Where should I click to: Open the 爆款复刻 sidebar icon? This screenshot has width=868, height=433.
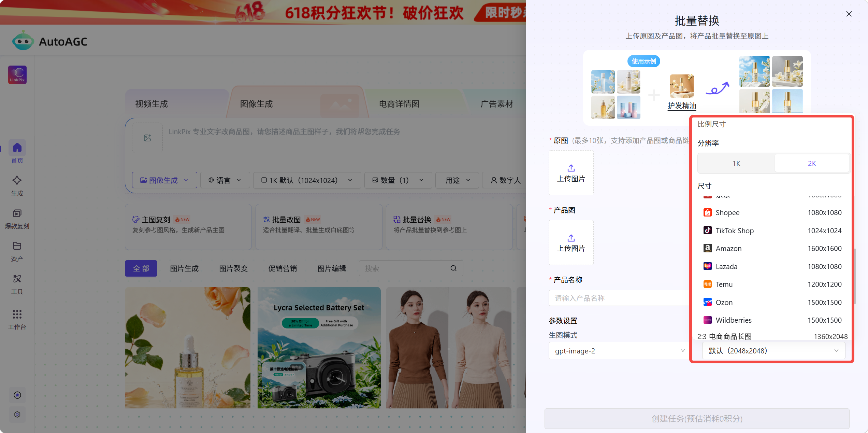point(17,213)
